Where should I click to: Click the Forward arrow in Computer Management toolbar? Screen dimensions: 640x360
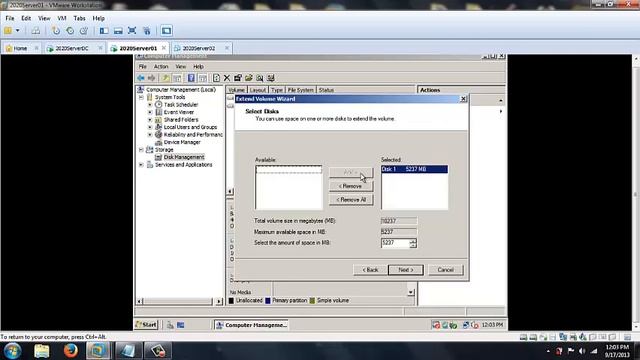coord(151,78)
